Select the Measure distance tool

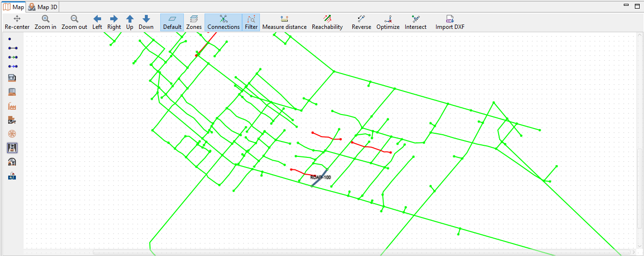284,23
